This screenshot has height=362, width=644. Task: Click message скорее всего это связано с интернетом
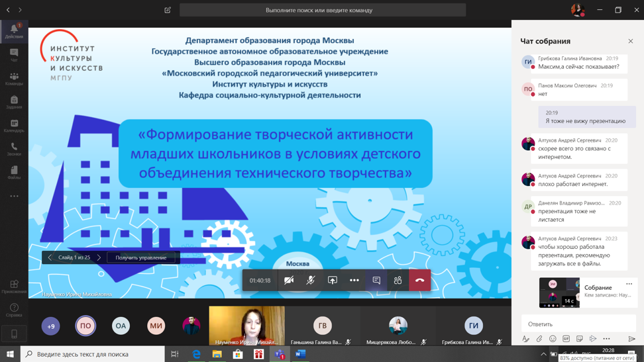click(x=579, y=148)
